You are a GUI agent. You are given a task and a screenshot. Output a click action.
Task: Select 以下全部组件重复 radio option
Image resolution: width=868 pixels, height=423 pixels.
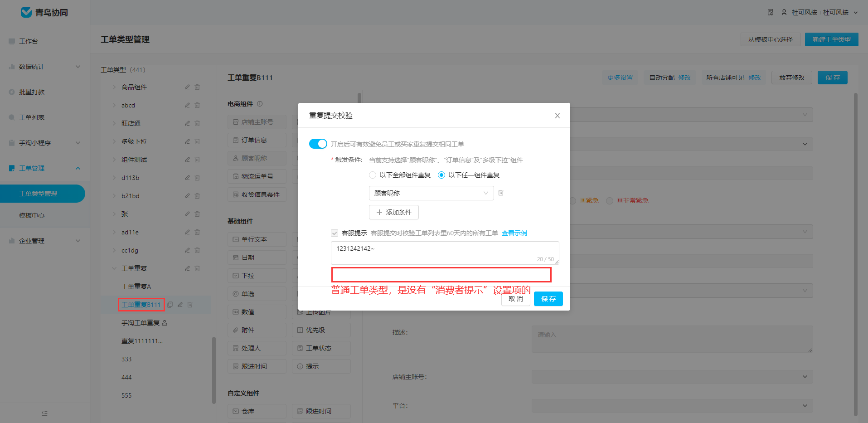373,175
